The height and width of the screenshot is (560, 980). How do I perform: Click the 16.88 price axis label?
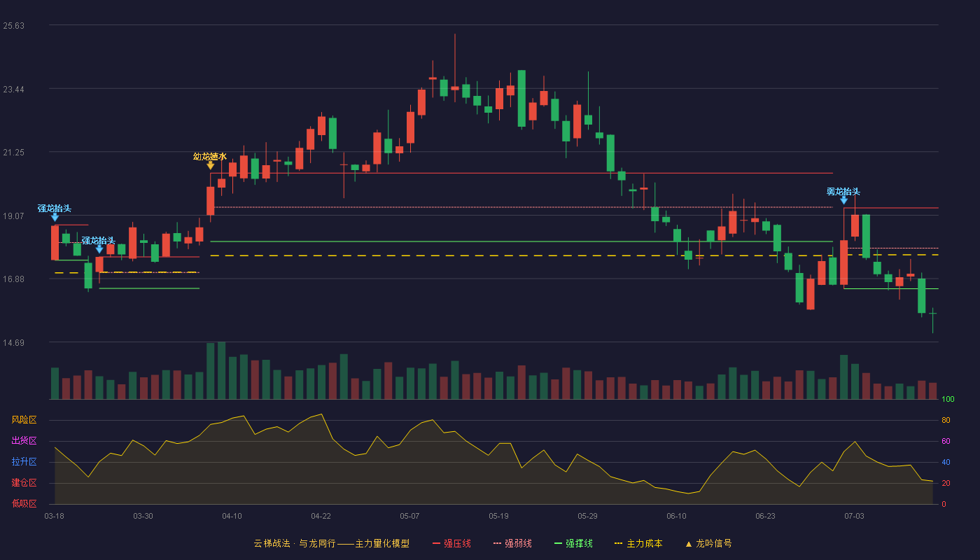(14, 279)
